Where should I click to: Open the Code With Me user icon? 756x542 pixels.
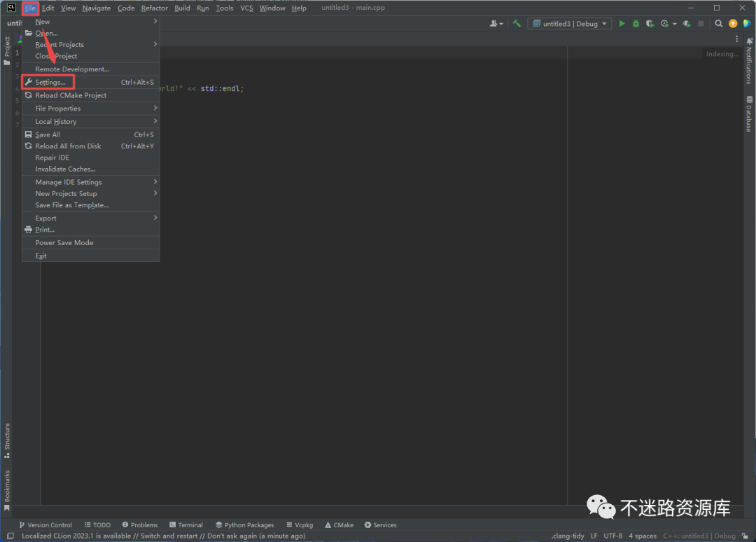496,23
